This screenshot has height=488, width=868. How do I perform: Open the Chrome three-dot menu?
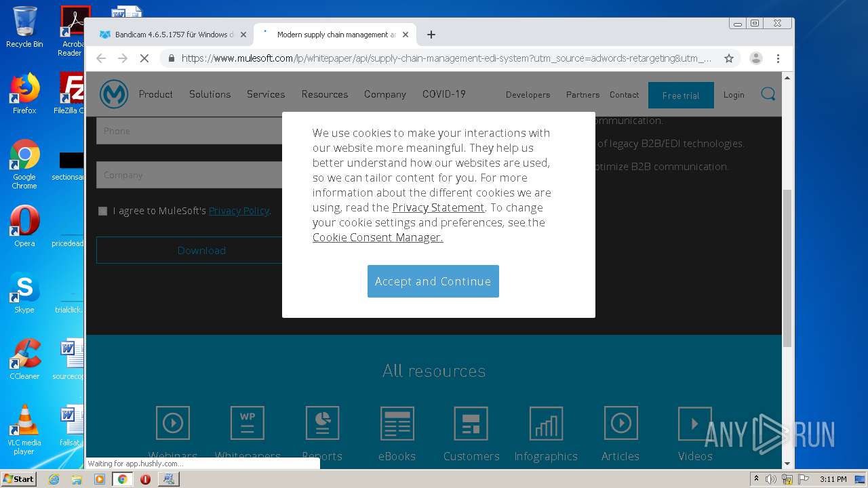point(778,58)
